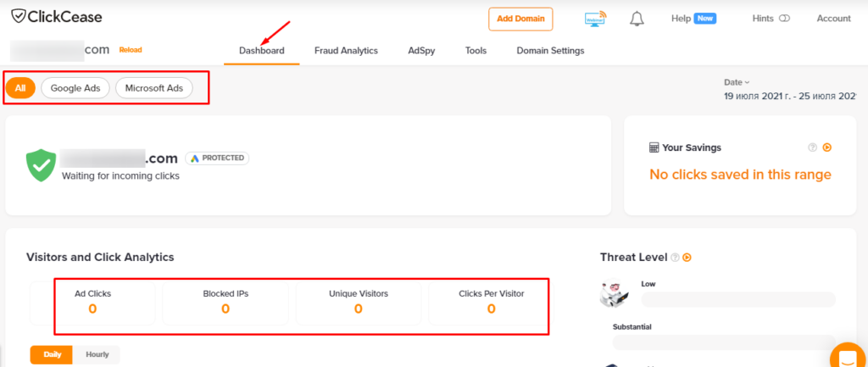Screen dimensions: 868x367
Task: Switch chart to Daily view
Action: coord(51,355)
